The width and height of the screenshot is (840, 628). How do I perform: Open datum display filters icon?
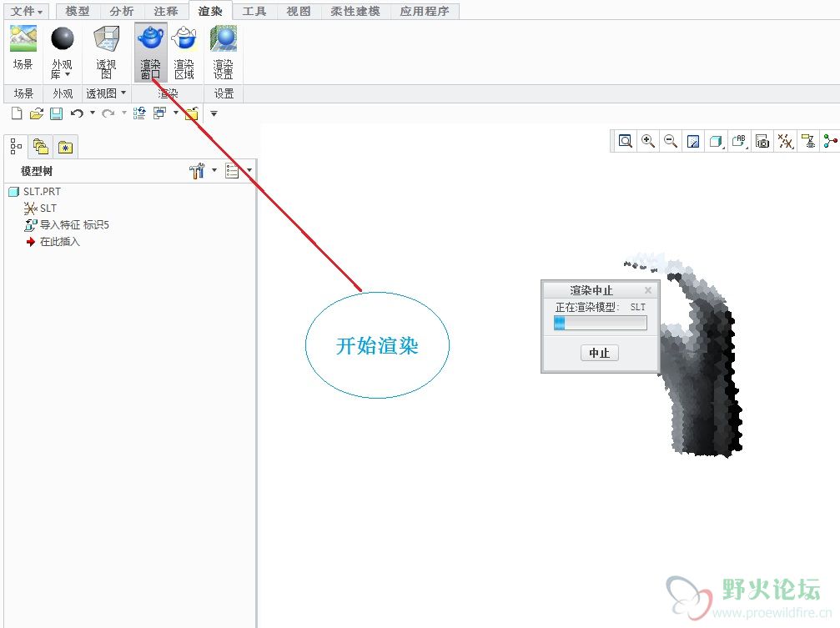[785, 141]
